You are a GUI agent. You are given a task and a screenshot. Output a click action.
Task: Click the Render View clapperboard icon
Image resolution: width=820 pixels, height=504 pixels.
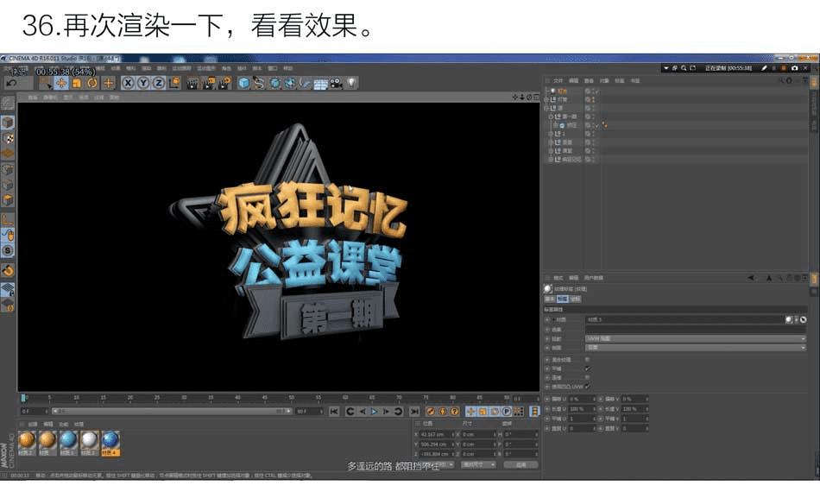(x=192, y=83)
